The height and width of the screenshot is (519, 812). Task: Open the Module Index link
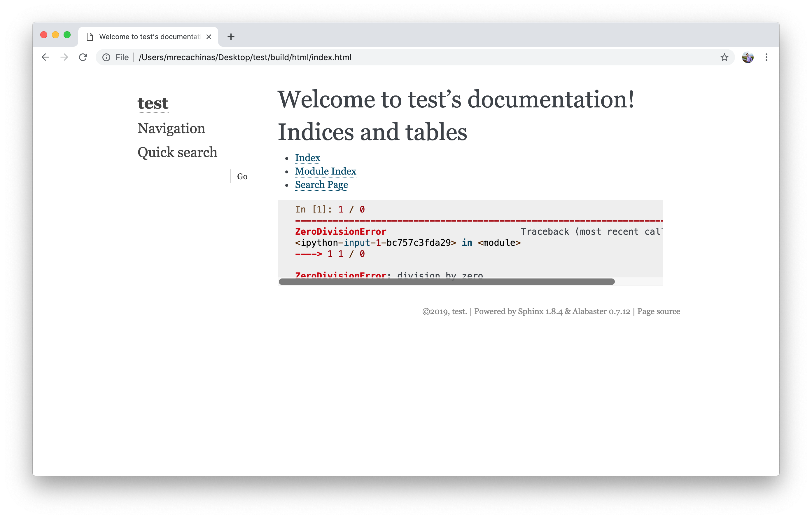point(325,171)
